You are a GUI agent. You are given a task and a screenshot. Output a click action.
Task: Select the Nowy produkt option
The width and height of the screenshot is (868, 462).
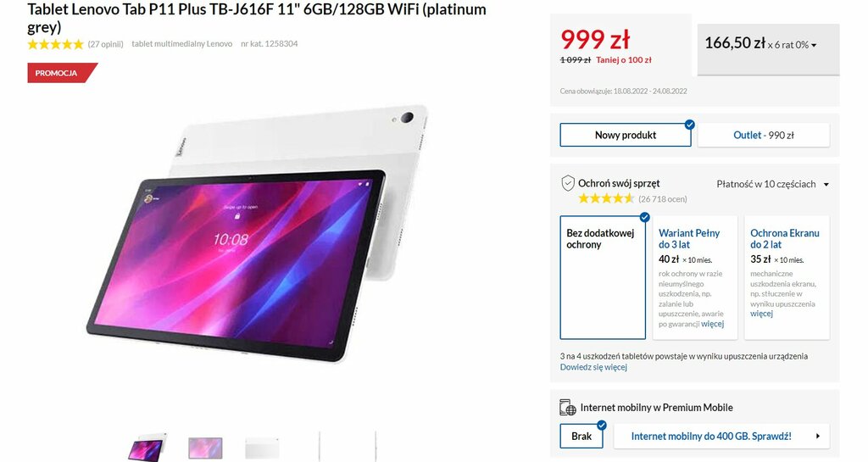tap(626, 135)
